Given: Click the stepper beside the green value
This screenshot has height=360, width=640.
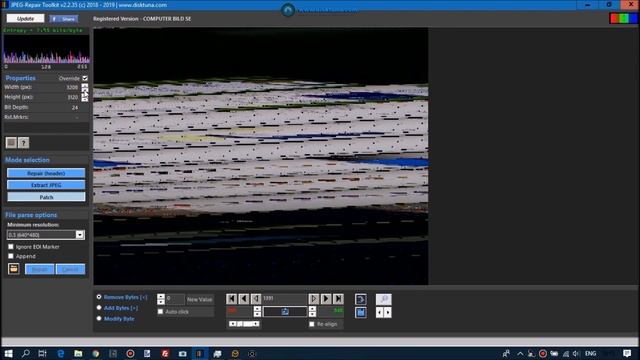Looking at the screenshot, I should pos(312,311).
